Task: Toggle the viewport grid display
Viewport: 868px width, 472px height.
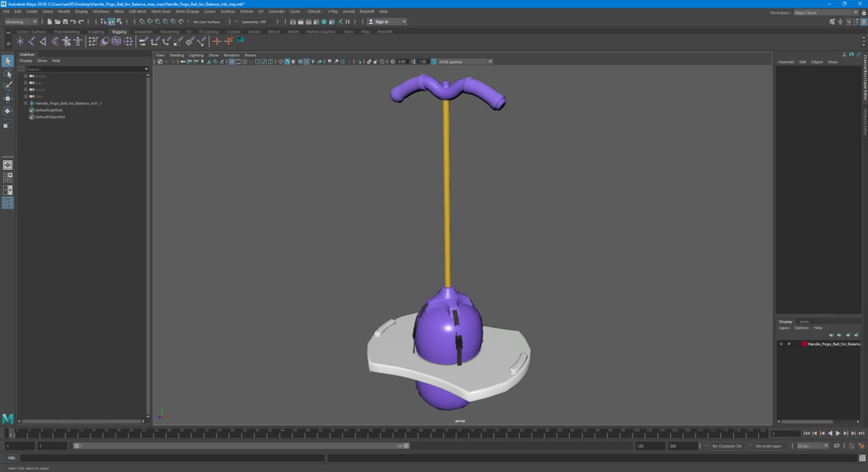Action: coord(231,62)
